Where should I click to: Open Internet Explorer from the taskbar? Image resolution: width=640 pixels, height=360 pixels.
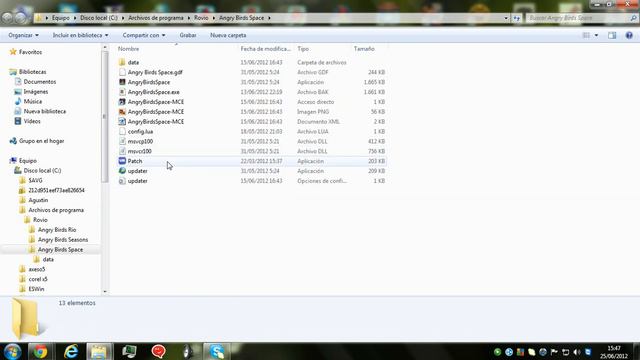coord(71,351)
